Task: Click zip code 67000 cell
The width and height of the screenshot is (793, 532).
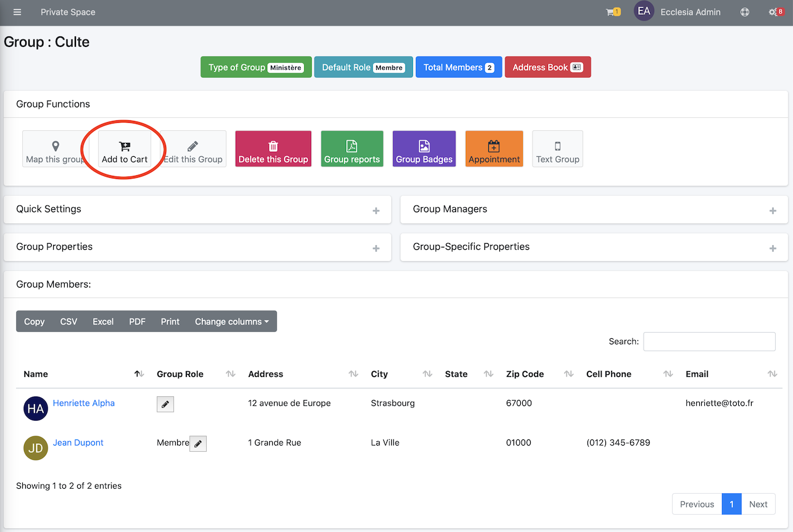Action: [x=519, y=403]
